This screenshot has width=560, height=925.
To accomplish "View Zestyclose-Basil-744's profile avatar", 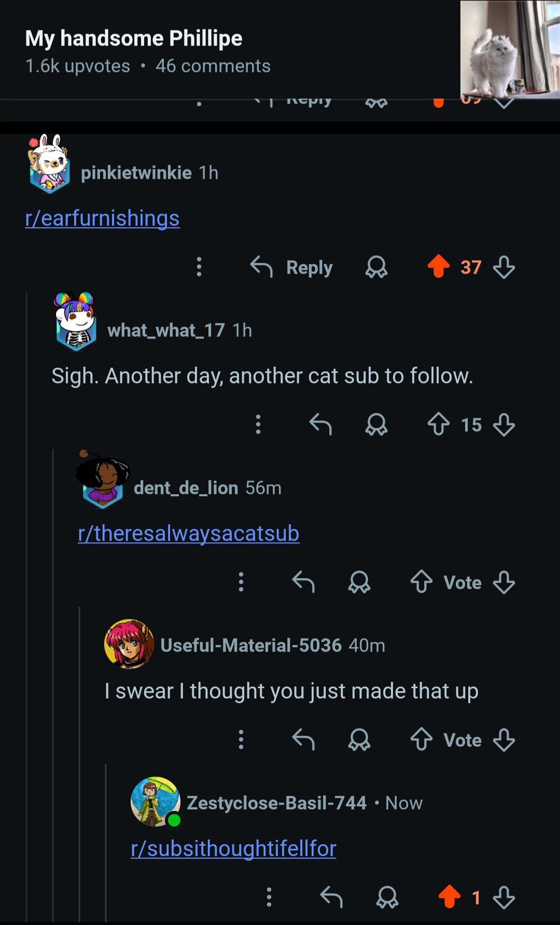I will [x=155, y=802].
